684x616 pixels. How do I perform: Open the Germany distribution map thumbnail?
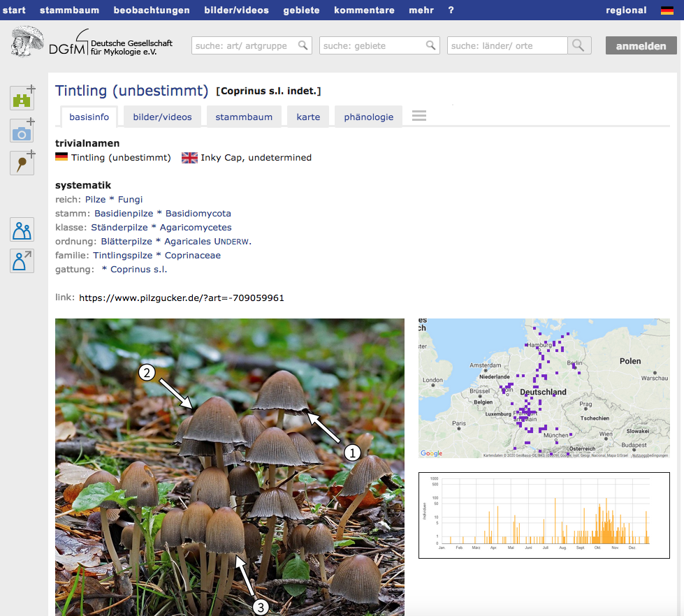(544, 388)
